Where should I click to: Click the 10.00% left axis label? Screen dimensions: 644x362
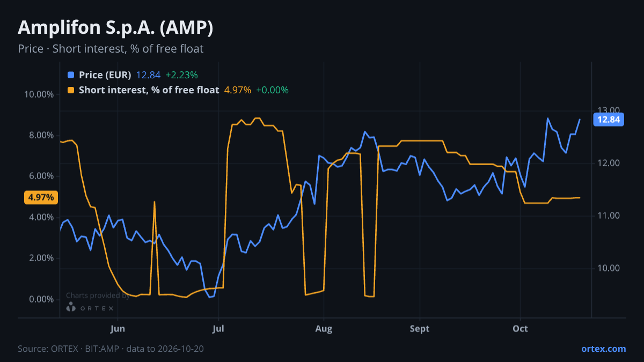click(x=39, y=94)
